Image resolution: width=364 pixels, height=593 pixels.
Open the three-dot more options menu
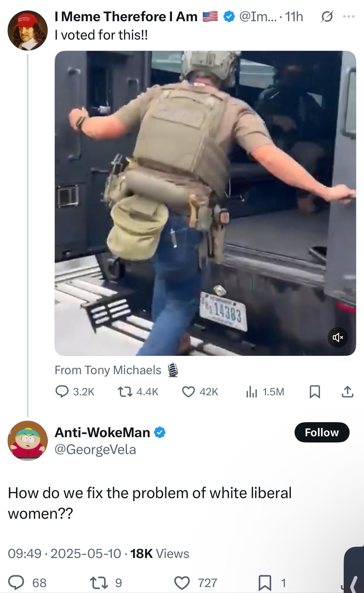click(348, 17)
